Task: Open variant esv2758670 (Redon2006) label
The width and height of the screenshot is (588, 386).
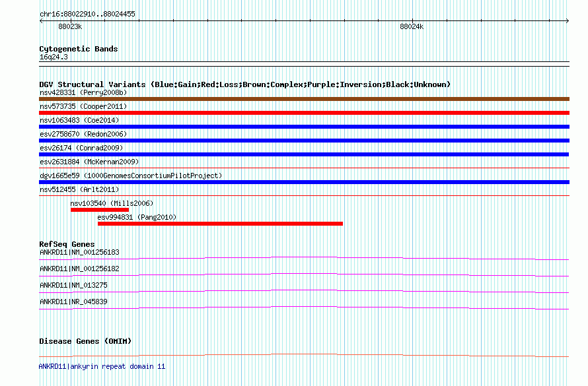Action: pos(83,134)
